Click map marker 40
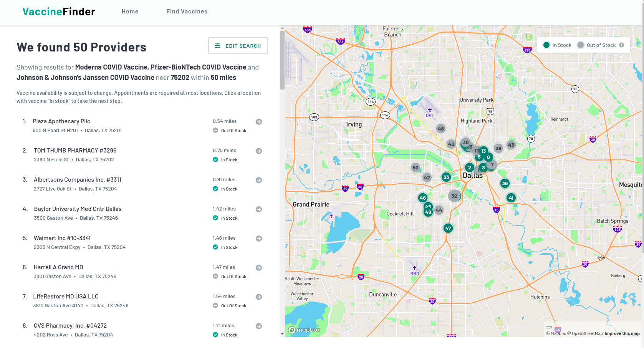 click(451, 144)
